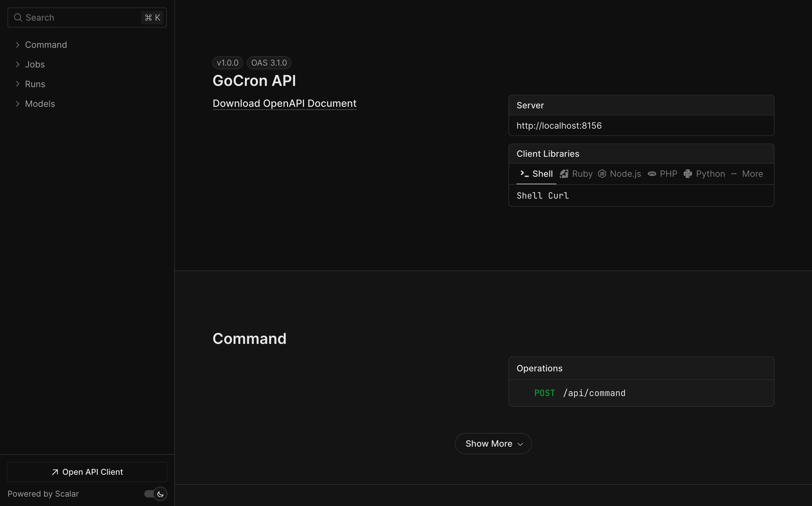Viewport: 812px width, 506px height.
Task: Switch to the Python client tab
Action: (x=705, y=174)
